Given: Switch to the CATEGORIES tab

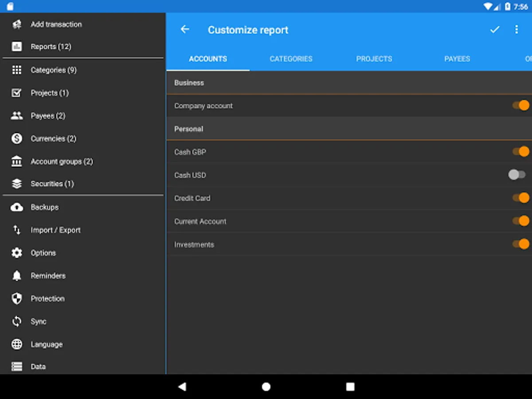Looking at the screenshot, I should point(291,59).
